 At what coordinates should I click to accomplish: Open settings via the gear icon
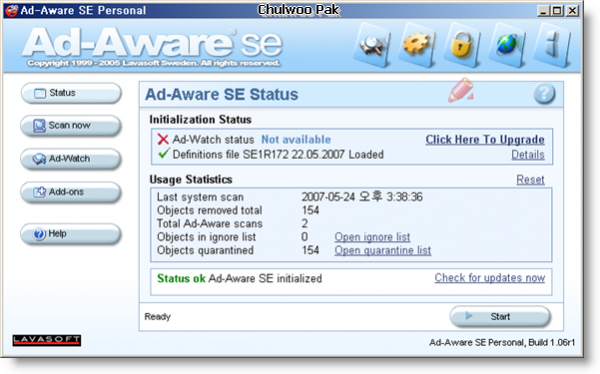[x=417, y=46]
